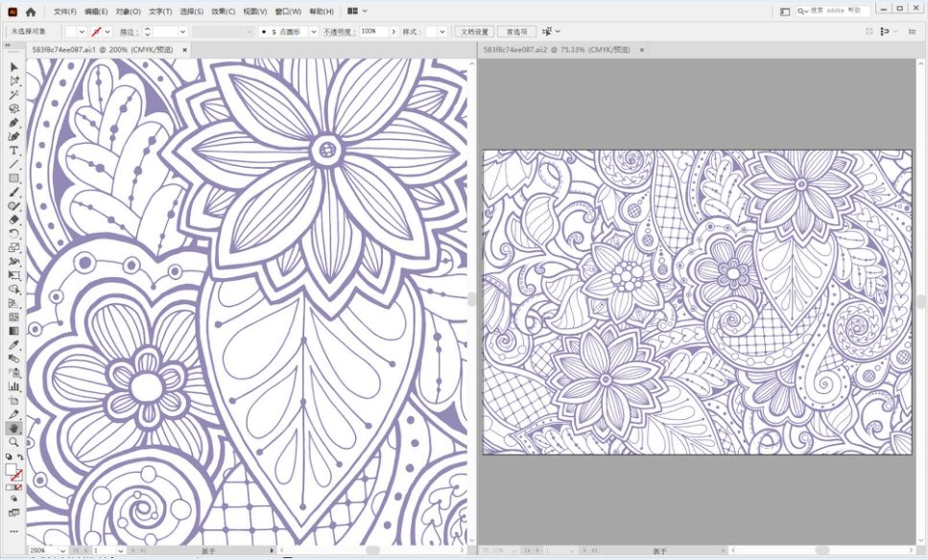Close the 200% document tab
The width and height of the screenshot is (928, 560).
click(x=184, y=50)
